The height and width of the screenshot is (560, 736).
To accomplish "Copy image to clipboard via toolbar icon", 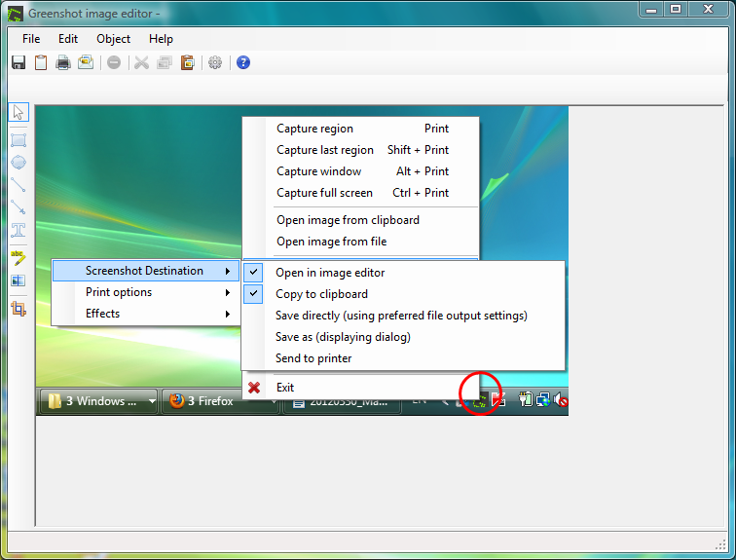I will point(41,62).
